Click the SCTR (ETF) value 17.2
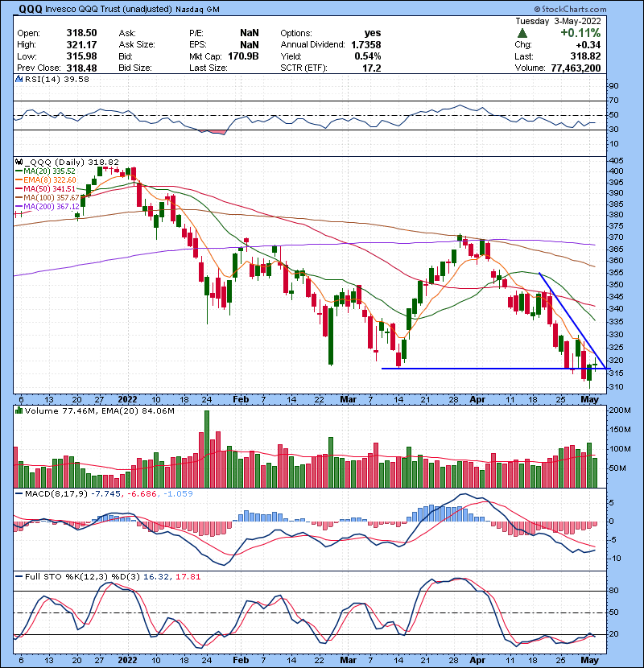The width and height of the screenshot is (644, 668). click(x=372, y=68)
